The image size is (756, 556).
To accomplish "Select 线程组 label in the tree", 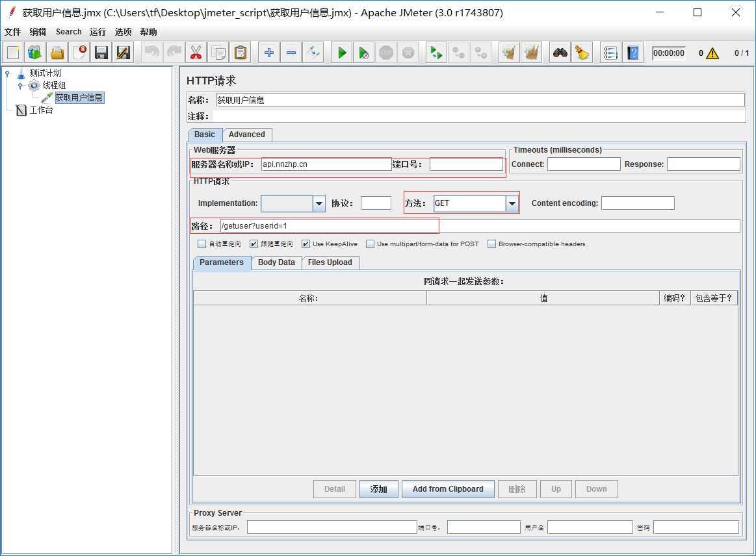I will [53, 85].
